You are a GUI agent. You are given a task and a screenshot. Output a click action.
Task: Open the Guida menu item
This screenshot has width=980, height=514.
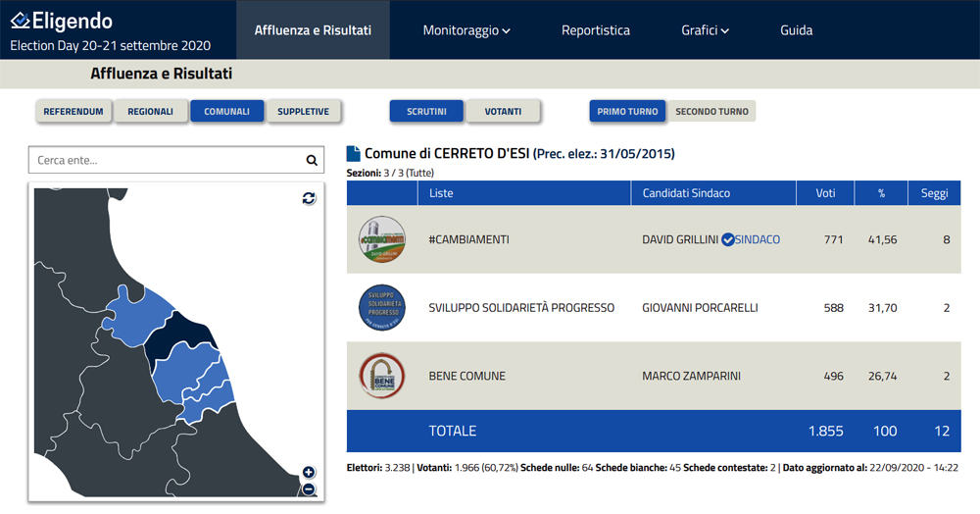(796, 30)
